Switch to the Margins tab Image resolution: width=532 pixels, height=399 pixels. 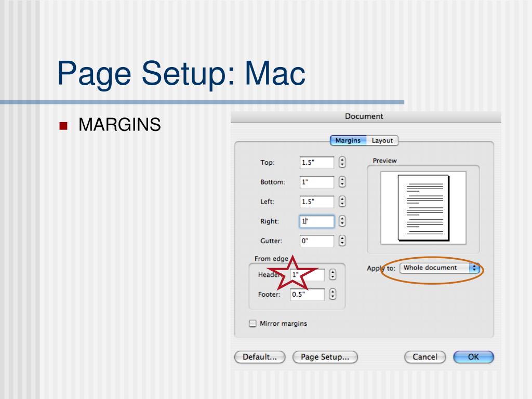point(348,140)
